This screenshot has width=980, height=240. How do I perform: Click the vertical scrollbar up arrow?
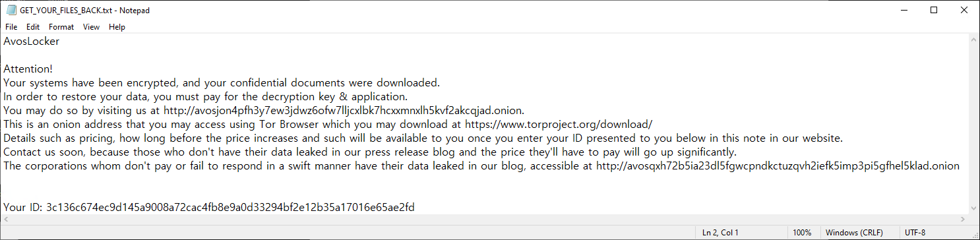[973, 40]
